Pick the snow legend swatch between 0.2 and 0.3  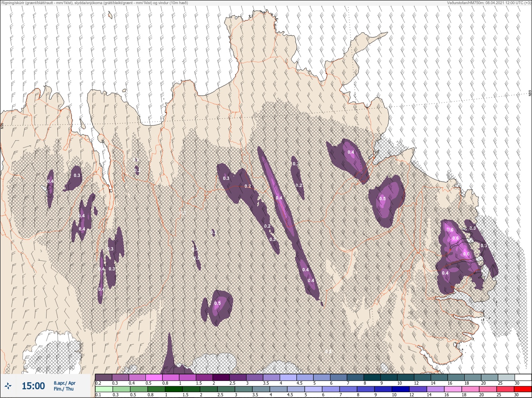103,377
